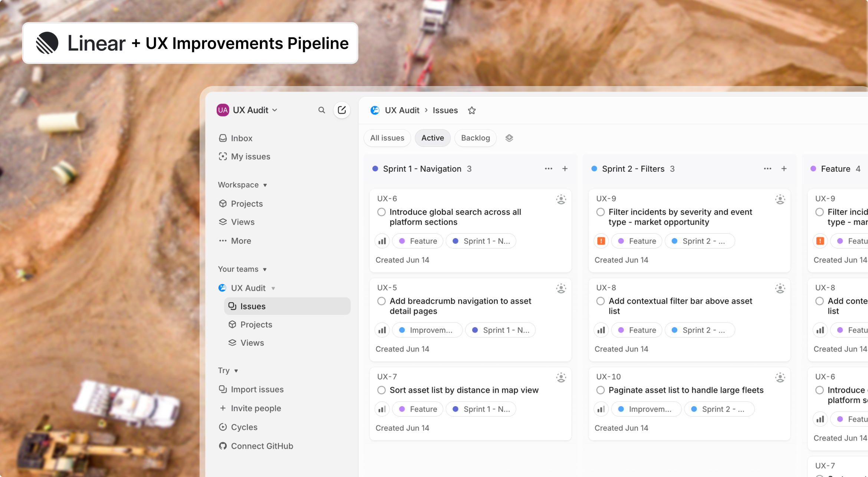Open the Sort asset list by distance card title

tap(464, 390)
